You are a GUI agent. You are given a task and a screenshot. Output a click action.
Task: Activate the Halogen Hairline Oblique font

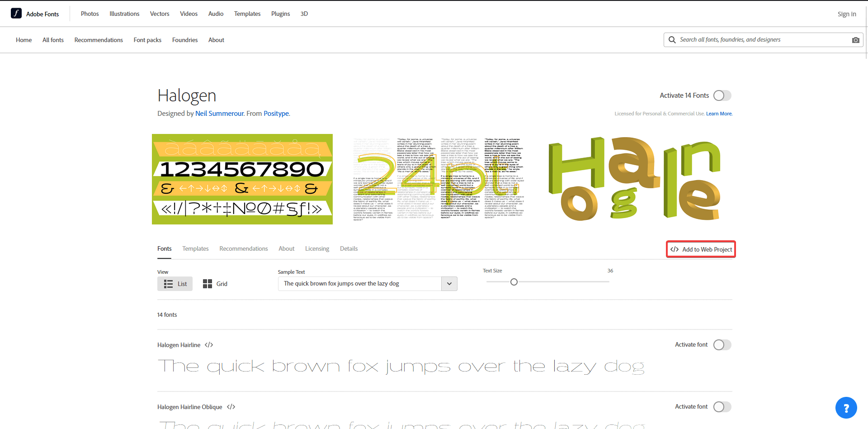(722, 407)
